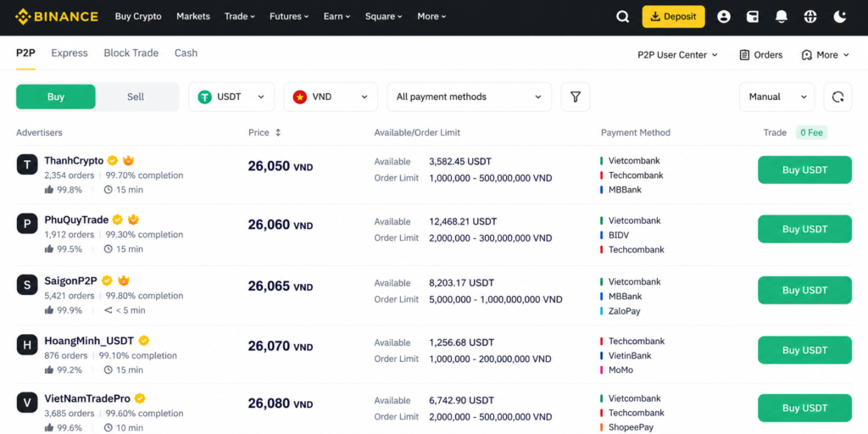This screenshot has width=868, height=434.
Task: Open the wallet icon in header
Action: tap(753, 17)
